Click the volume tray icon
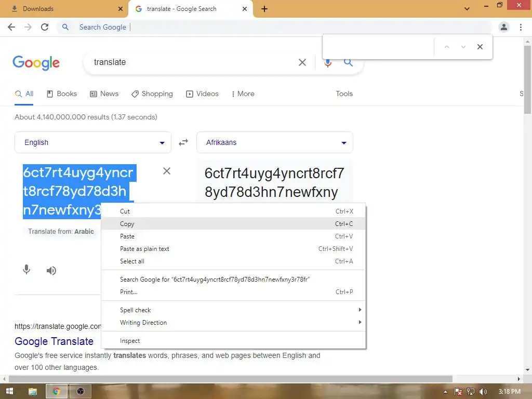Screen dimensions: 532x399 [483, 392]
